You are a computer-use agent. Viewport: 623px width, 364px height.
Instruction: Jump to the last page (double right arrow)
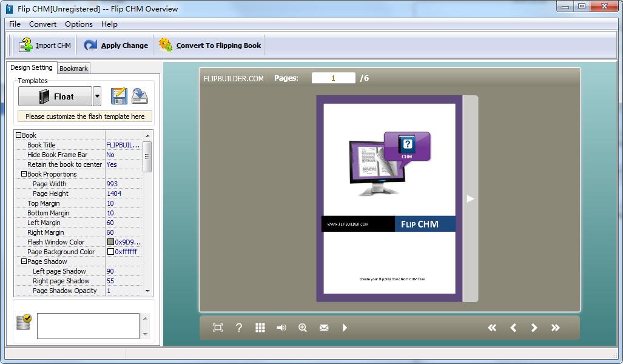pos(556,328)
